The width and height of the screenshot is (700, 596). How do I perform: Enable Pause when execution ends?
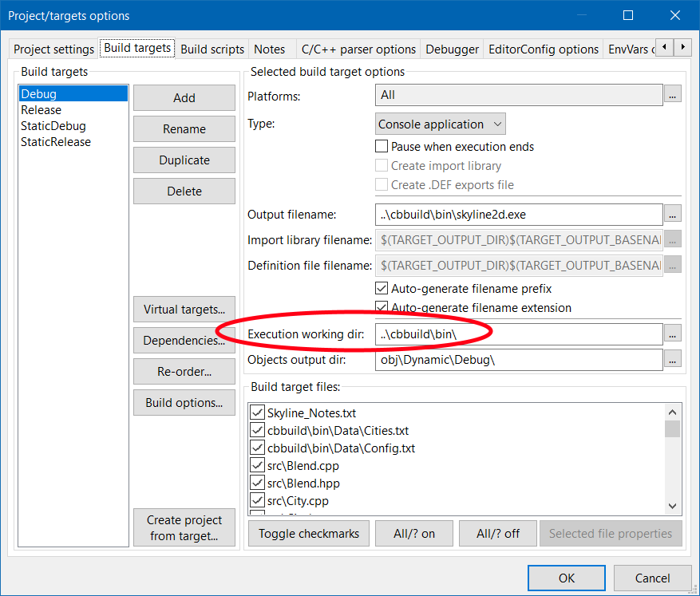click(x=382, y=147)
